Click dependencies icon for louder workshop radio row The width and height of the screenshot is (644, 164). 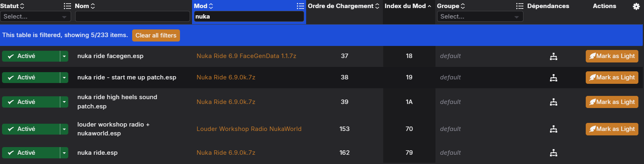pyautogui.click(x=554, y=129)
